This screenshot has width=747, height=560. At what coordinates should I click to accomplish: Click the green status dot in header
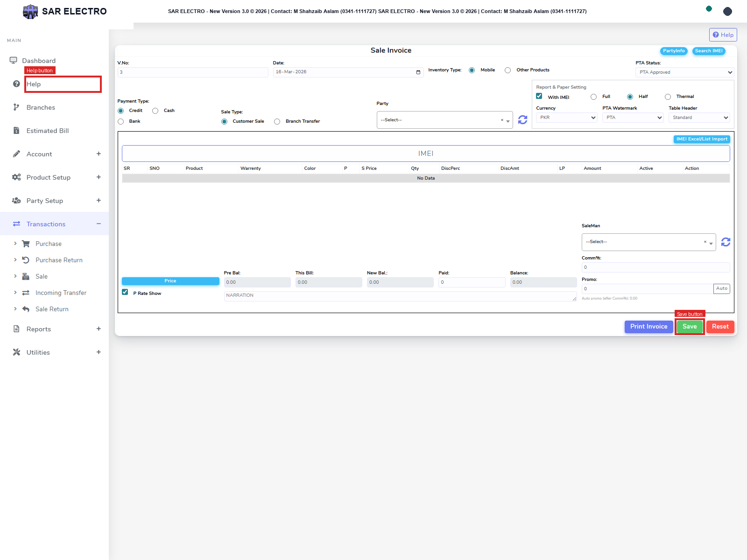pyautogui.click(x=709, y=8)
